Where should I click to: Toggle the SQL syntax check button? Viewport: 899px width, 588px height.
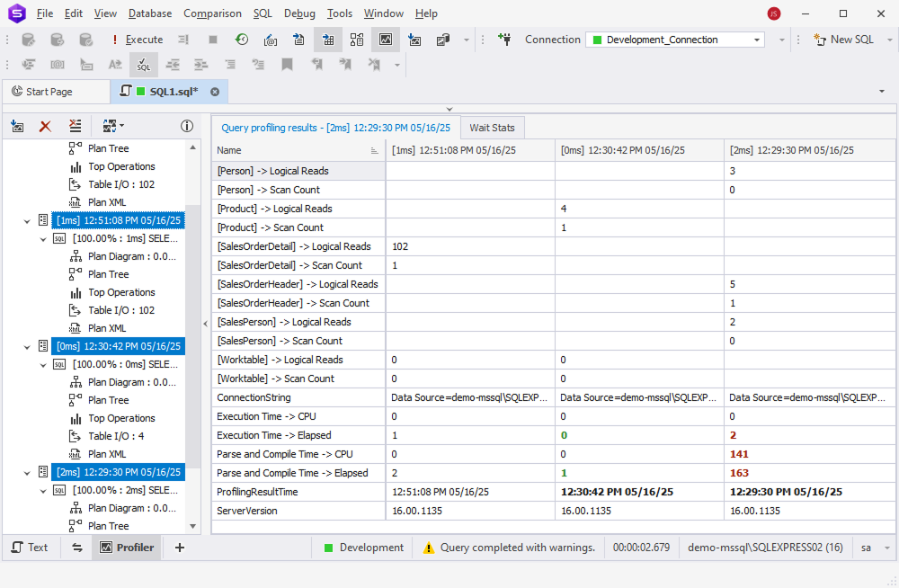click(x=144, y=64)
